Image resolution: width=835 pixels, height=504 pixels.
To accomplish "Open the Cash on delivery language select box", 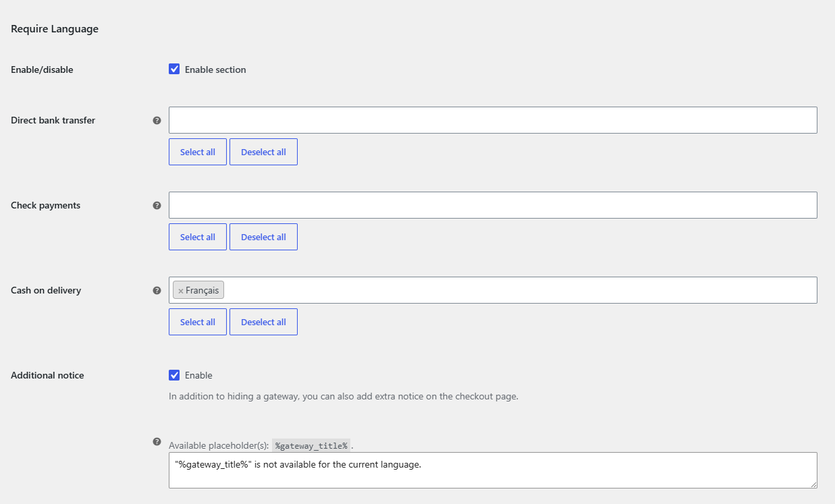I will point(493,290).
